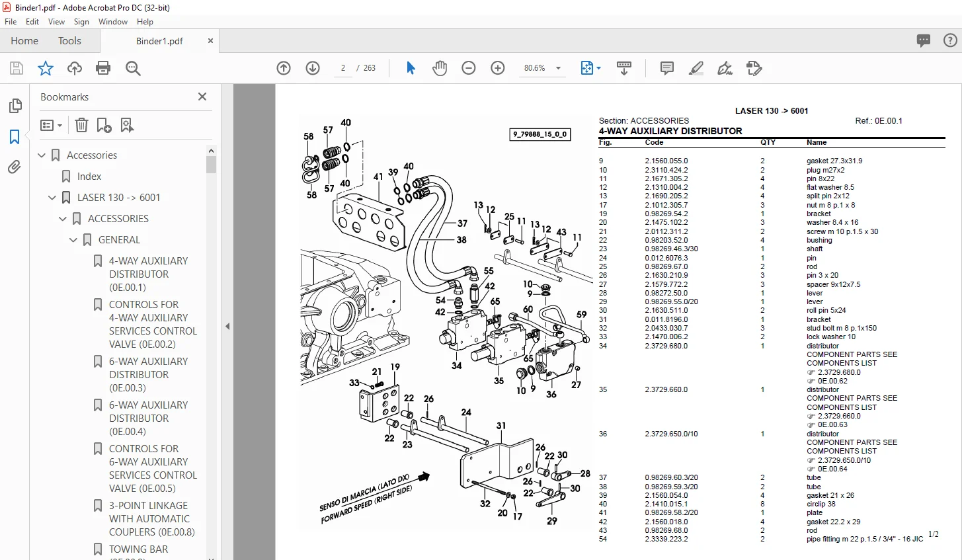This screenshot has width=962, height=560.
Task: Collapse the navigation pane with side arrow
Action: 227,326
